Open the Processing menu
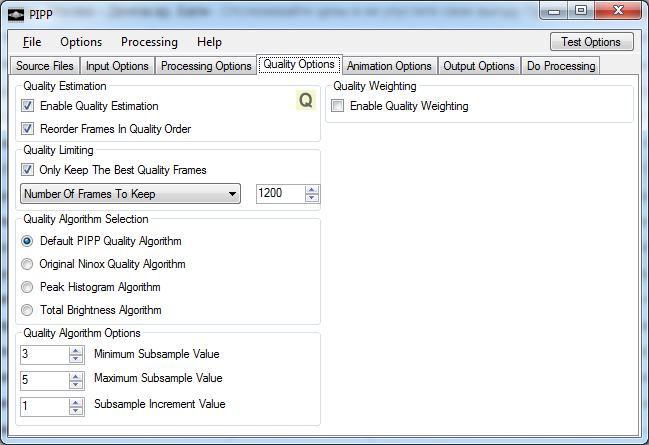Image resolution: width=649 pixels, height=445 pixels. [x=149, y=42]
